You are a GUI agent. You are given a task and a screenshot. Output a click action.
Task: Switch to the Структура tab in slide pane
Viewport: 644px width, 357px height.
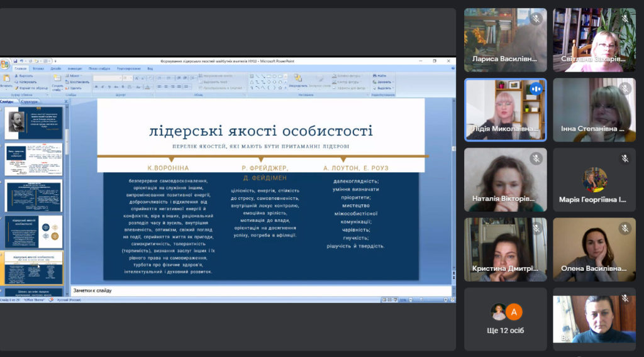click(x=29, y=101)
